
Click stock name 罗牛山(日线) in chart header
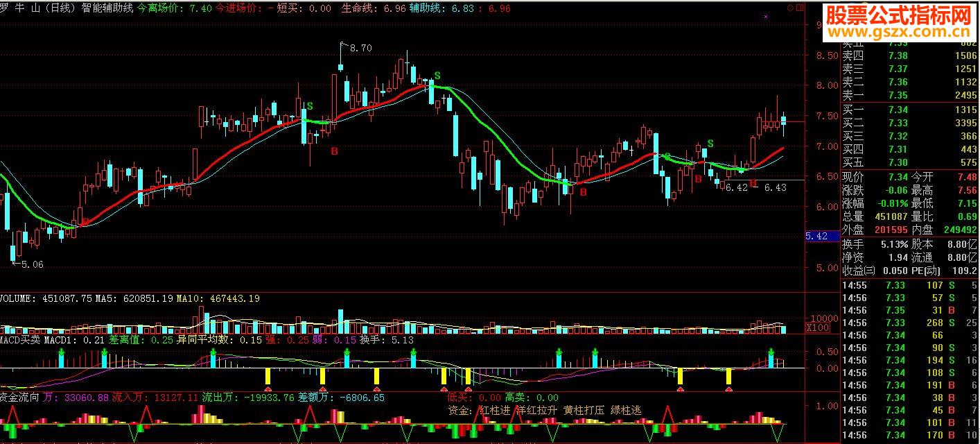click(x=39, y=8)
